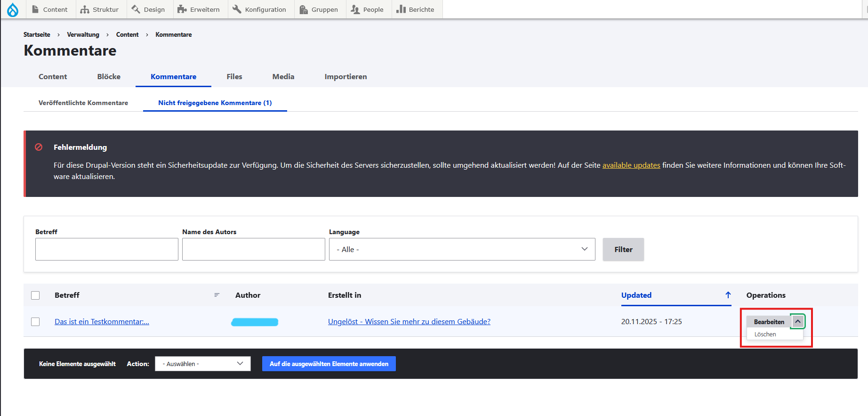Click the Content page icon in toolbar
The height and width of the screenshot is (416, 868).
[x=35, y=9]
